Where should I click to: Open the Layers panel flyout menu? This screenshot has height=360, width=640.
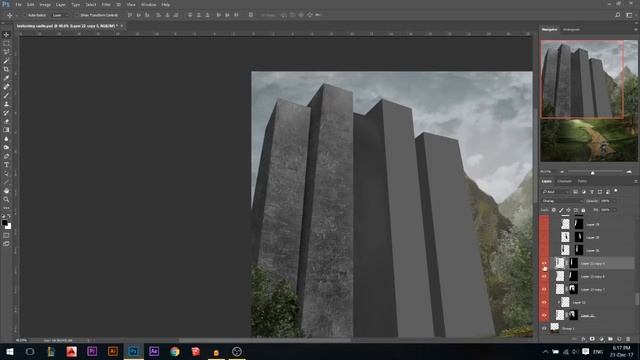click(x=635, y=181)
